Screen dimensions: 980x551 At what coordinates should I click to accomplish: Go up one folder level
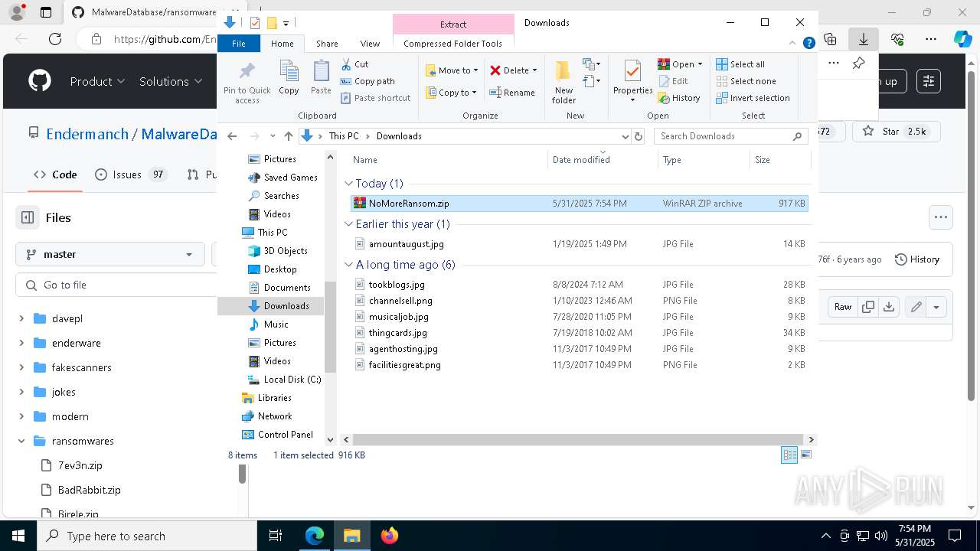pyautogui.click(x=288, y=136)
